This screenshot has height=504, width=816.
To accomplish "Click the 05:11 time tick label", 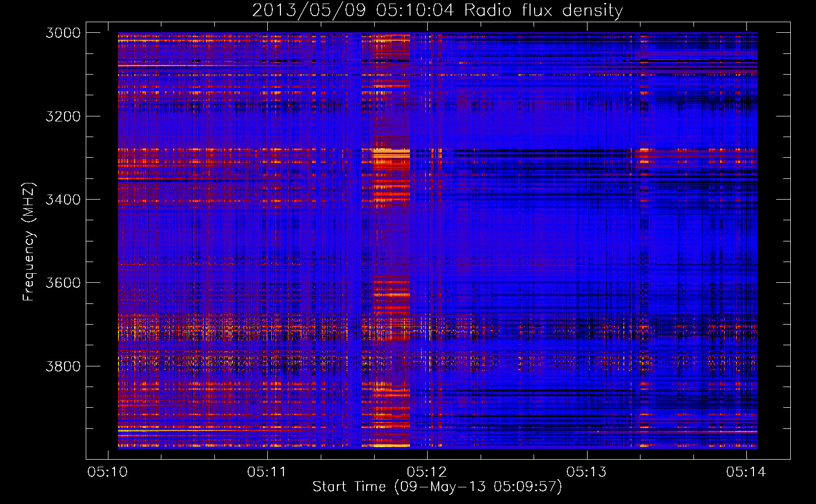I will (x=267, y=472).
